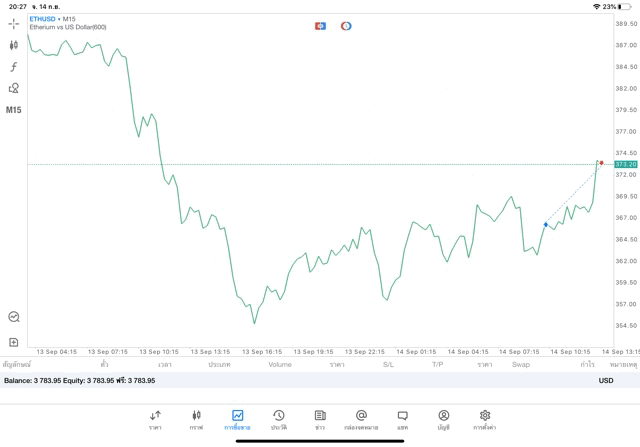Tap the chart trade-levels icon at lower left

(14, 316)
